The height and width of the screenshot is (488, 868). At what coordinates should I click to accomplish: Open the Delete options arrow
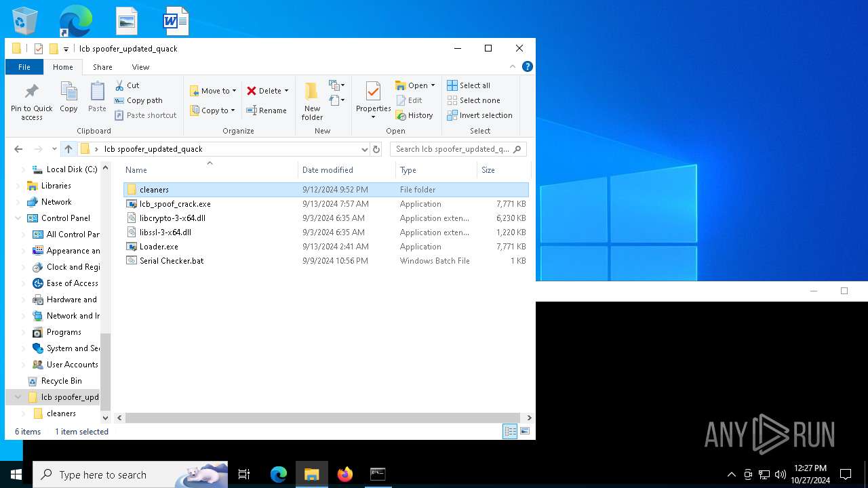click(286, 91)
